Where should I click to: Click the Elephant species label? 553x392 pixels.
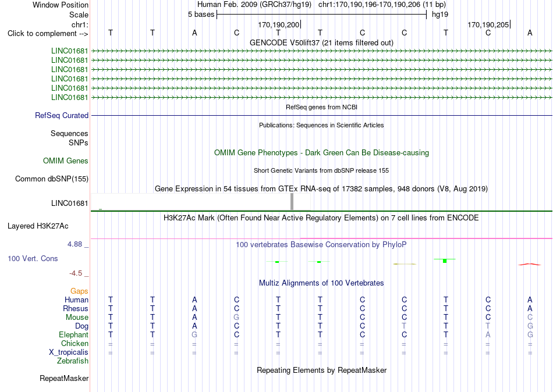point(73,334)
